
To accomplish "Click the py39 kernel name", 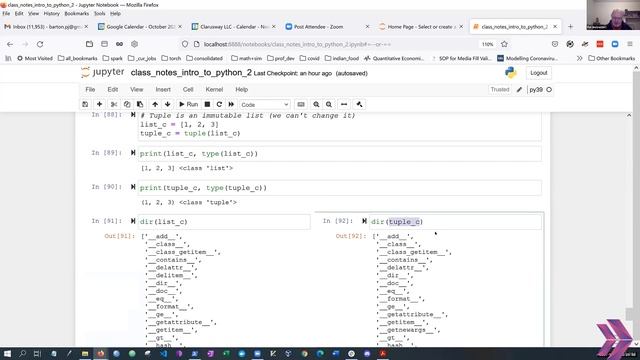I will [x=536, y=90].
